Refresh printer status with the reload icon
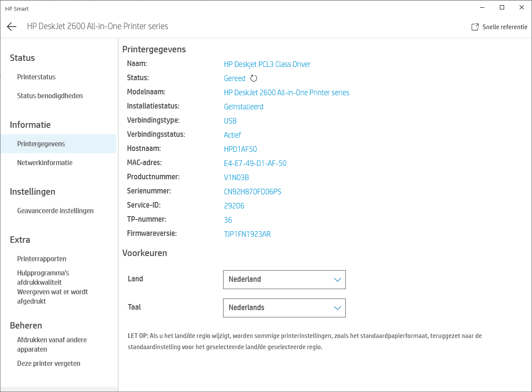Screen dimensions: 532x392 254,78
